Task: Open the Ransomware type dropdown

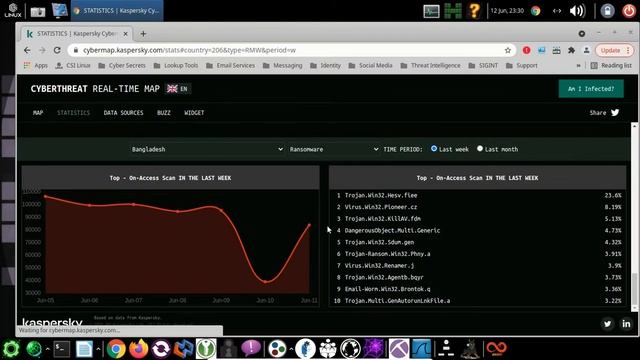Action: (333, 149)
